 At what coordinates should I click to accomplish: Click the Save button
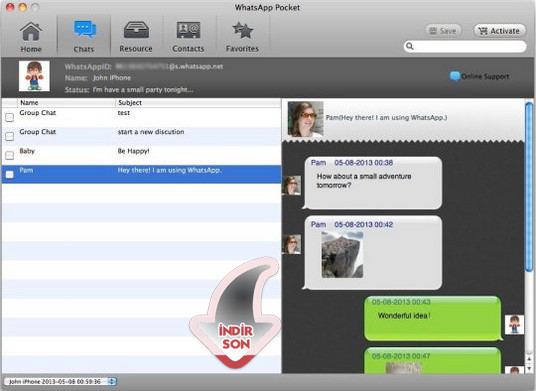tap(443, 31)
